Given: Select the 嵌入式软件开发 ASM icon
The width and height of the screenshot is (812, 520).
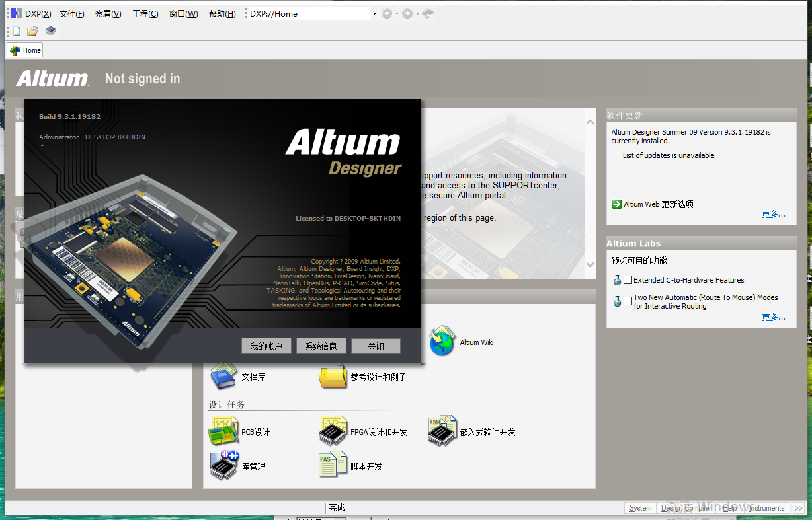Looking at the screenshot, I should tap(442, 430).
